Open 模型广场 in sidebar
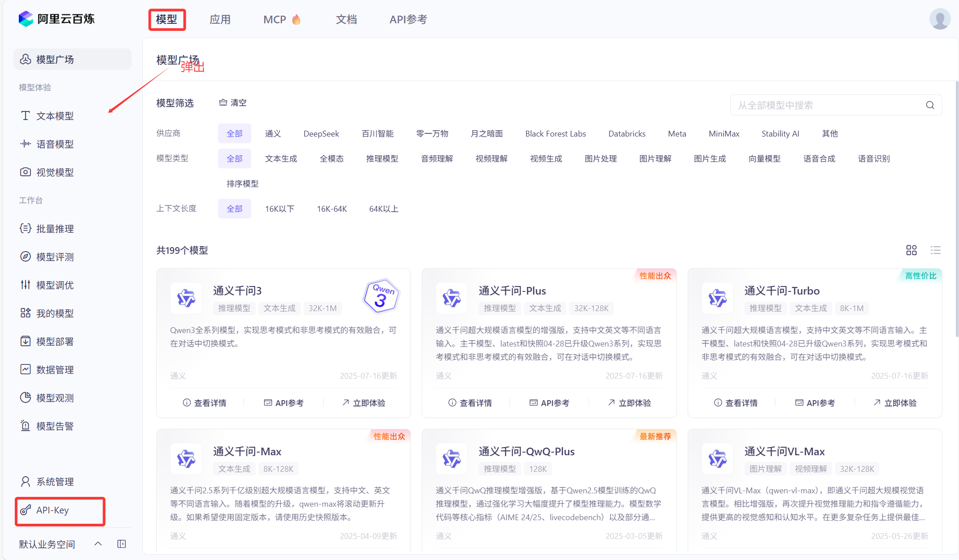 point(73,59)
